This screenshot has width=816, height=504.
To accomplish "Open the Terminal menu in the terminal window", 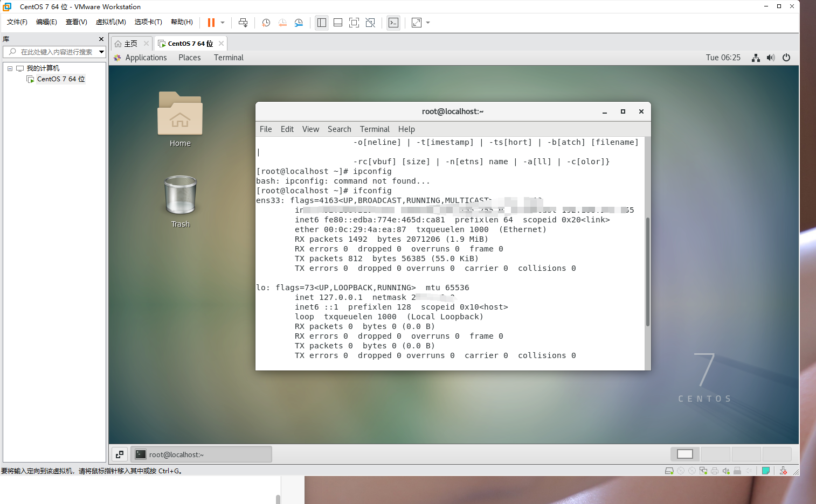I will pyautogui.click(x=375, y=129).
